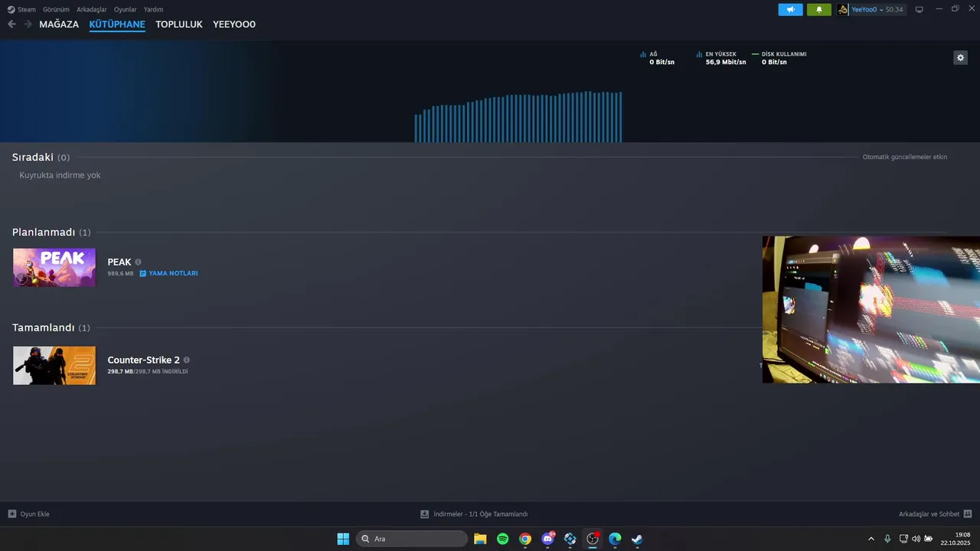Open the Görünüm menu
Screen dimensions: 980x551
coord(56,9)
